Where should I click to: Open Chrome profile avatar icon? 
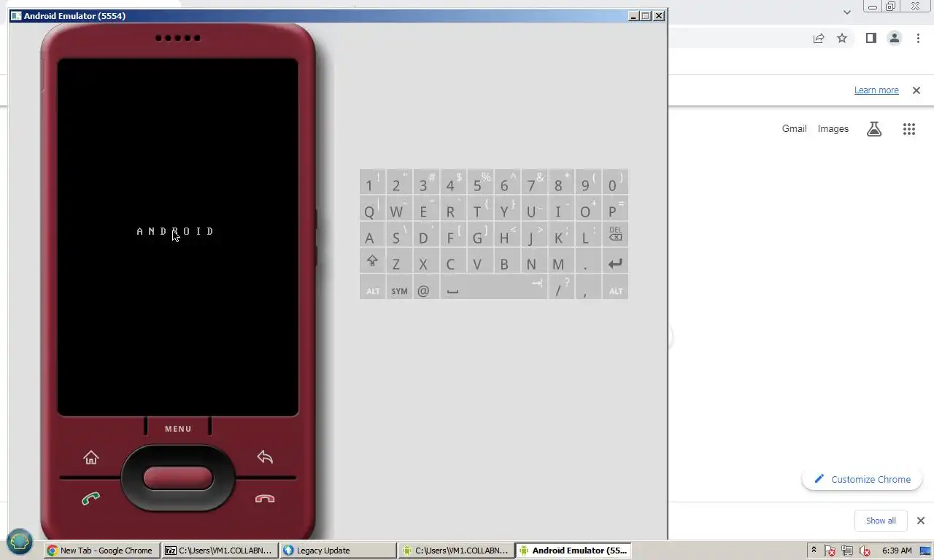click(894, 38)
